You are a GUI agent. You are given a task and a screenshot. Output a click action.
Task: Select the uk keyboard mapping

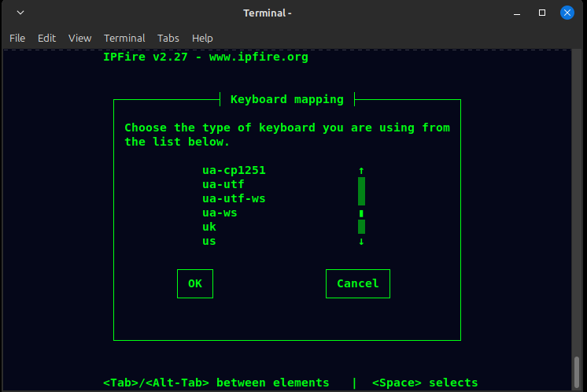point(209,227)
